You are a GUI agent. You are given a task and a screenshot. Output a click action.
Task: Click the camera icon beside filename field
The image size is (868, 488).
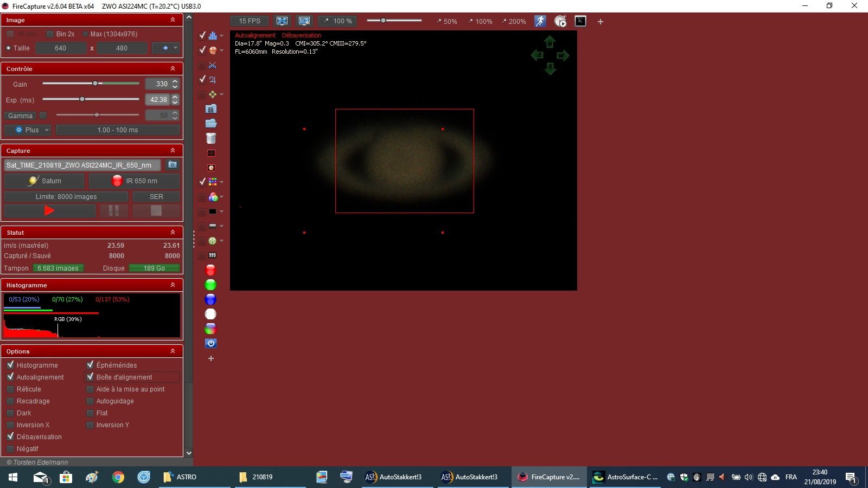pos(173,165)
